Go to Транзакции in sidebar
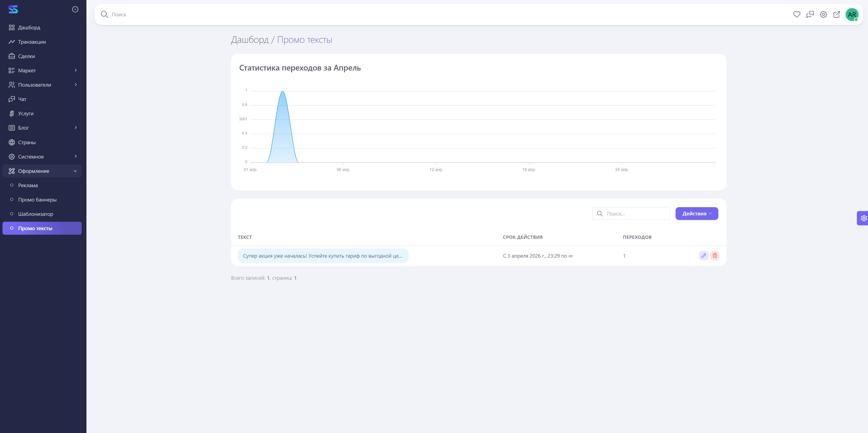 (x=32, y=42)
